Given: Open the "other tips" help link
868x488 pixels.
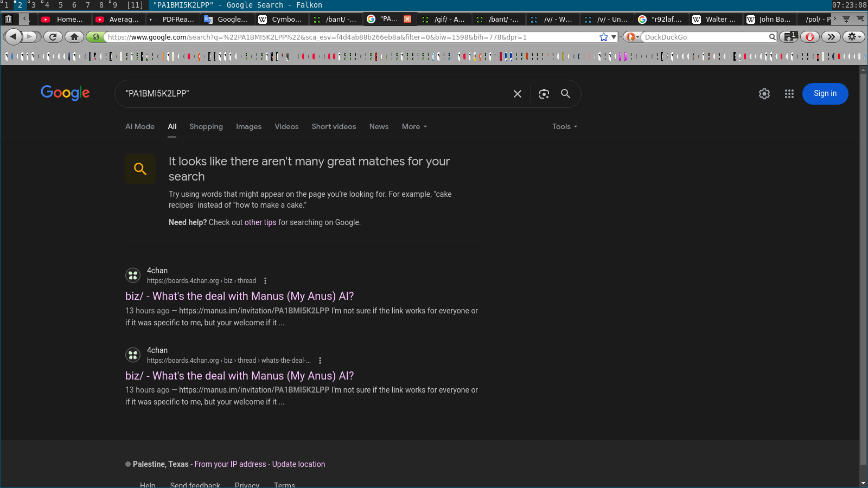Looking at the screenshot, I should (x=260, y=222).
